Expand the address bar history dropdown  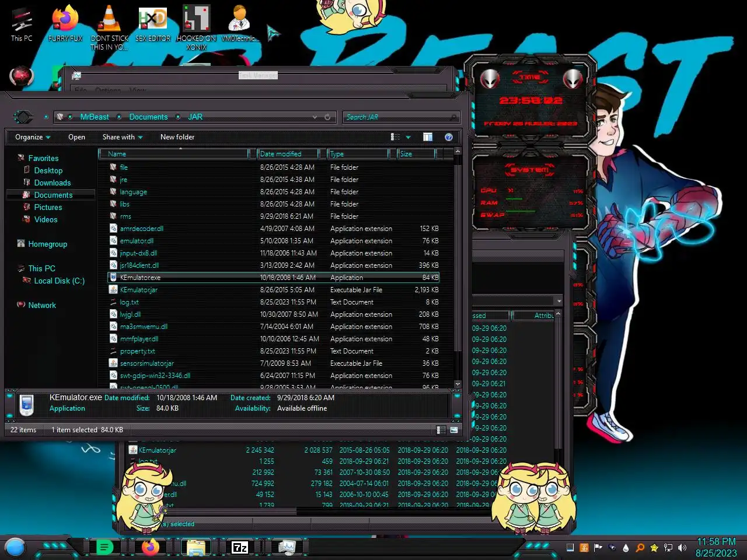(315, 117)
